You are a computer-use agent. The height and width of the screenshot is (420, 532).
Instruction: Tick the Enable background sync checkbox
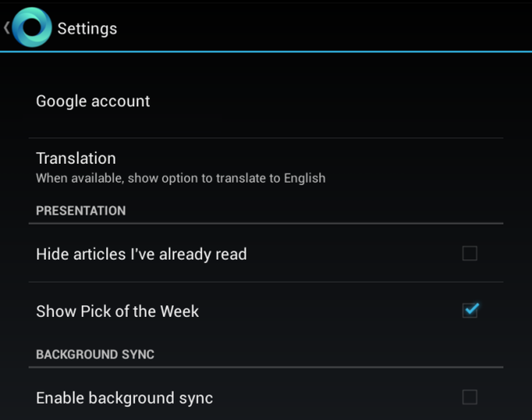click(470, 397)
